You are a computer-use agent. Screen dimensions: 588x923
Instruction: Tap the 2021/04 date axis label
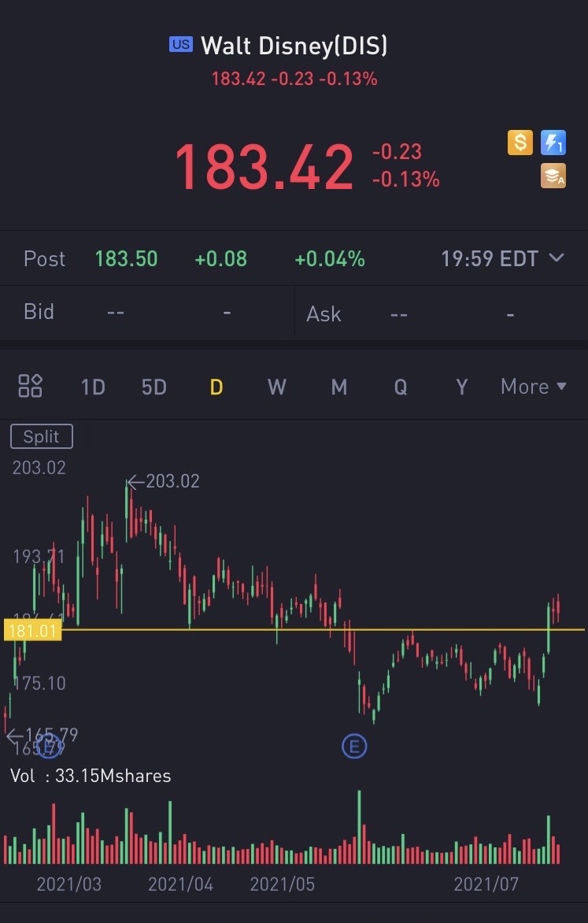click(181, 884)
